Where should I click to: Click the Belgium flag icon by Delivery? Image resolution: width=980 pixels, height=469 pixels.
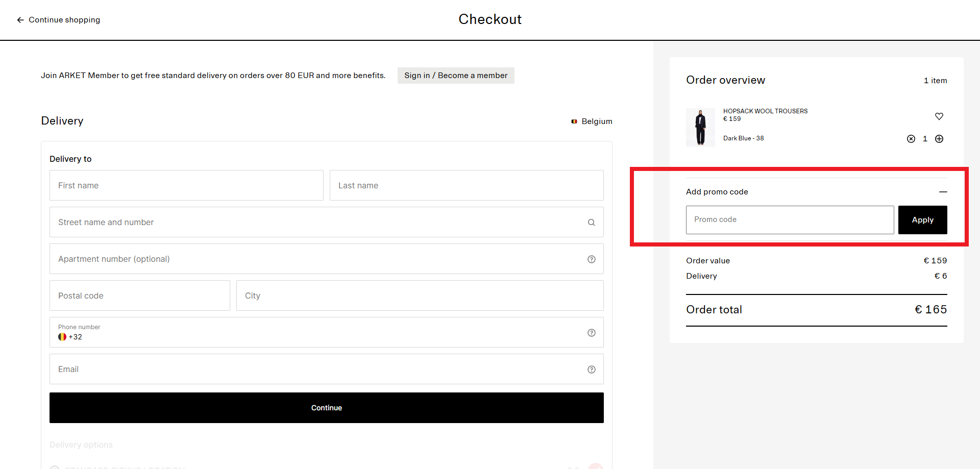click(x=574, y=121)
